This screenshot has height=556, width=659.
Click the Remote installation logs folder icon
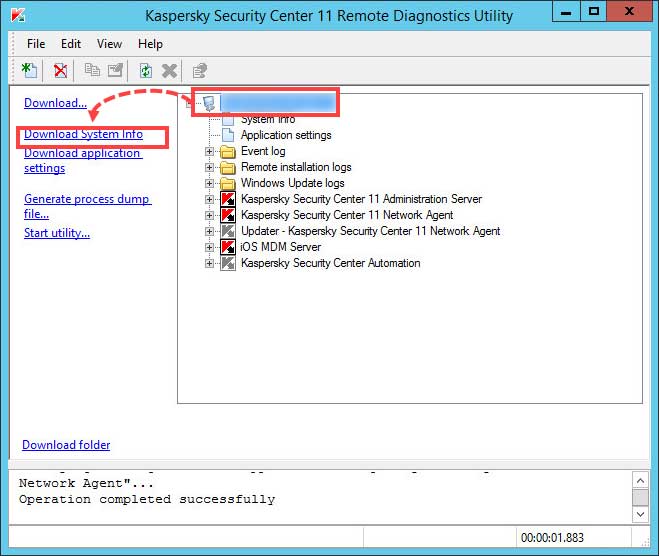click(x=228, y=167)
